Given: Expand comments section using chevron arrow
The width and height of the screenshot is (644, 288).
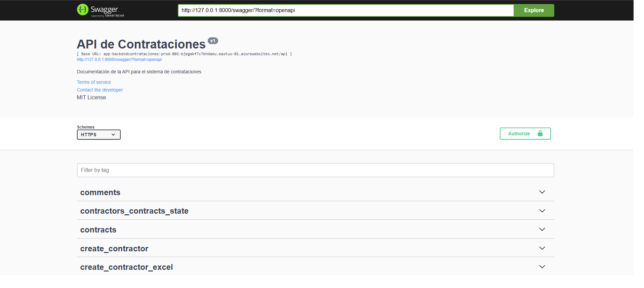Looking at the screenshot, I should click(542, 192).
